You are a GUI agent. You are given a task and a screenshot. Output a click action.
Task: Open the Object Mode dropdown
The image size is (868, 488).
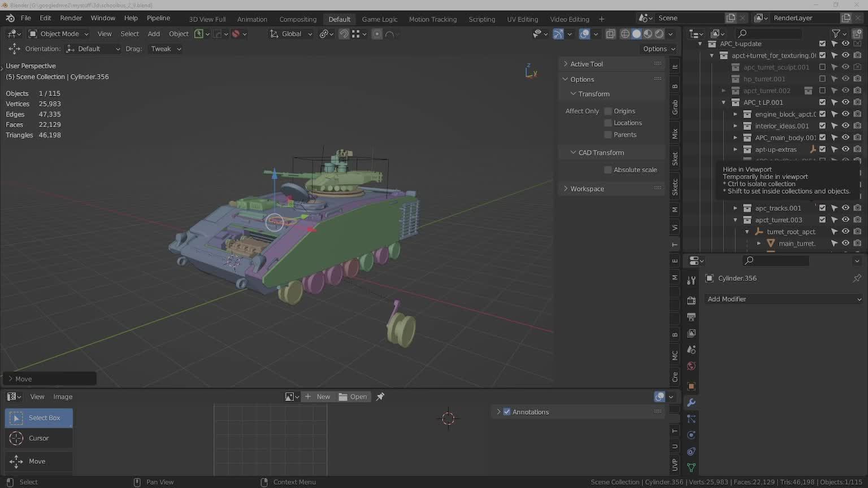click(59, 34)
